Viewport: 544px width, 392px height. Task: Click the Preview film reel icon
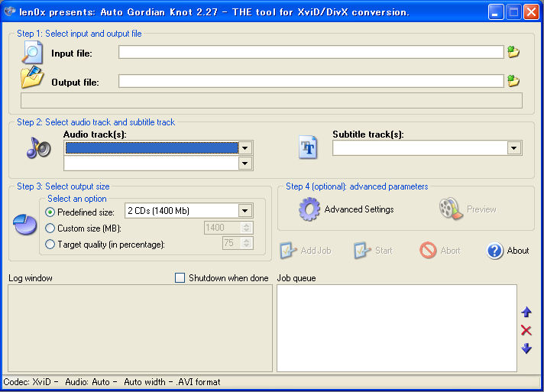pyautogui.click(x=451, y=209)
